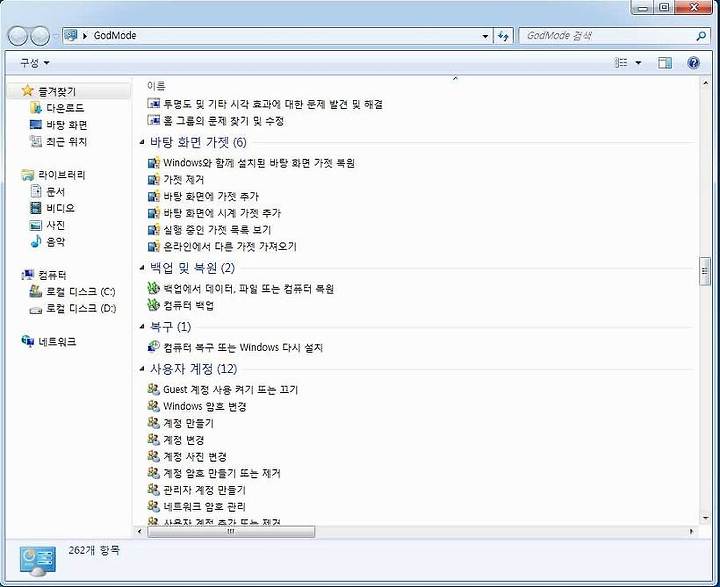Collapse the 복구 (1) group arrow
720x587 pixels.
tap(142, 327)
